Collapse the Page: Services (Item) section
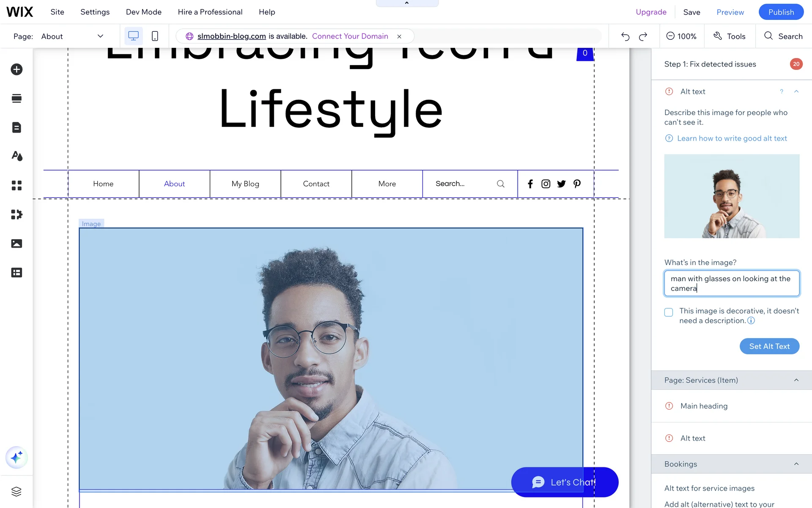 (x=796, y=380)
